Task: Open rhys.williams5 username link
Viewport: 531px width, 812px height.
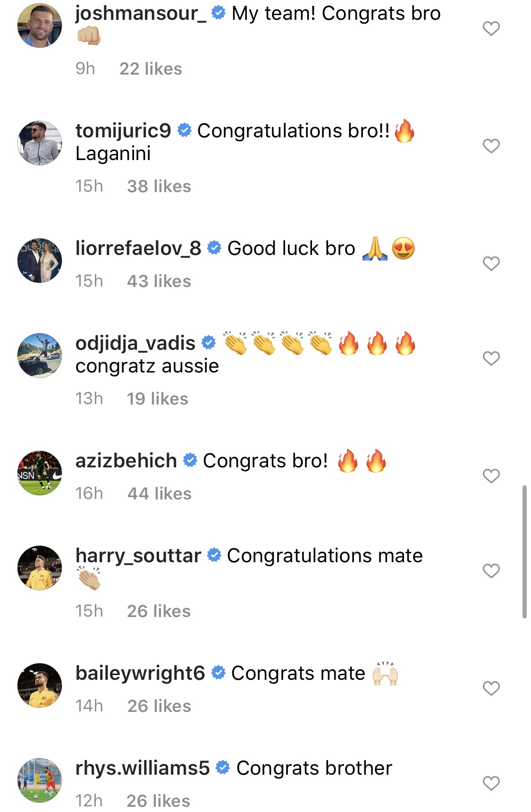Action: click(143, 768)
